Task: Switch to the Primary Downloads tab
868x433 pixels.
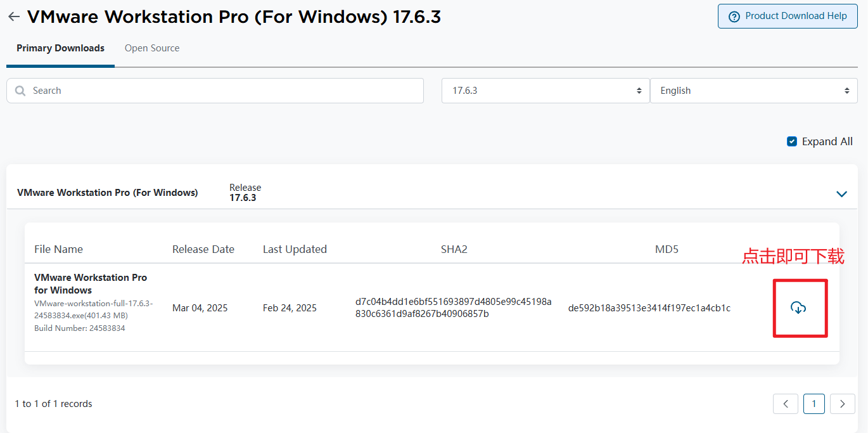Action: (x=60, y=48)
